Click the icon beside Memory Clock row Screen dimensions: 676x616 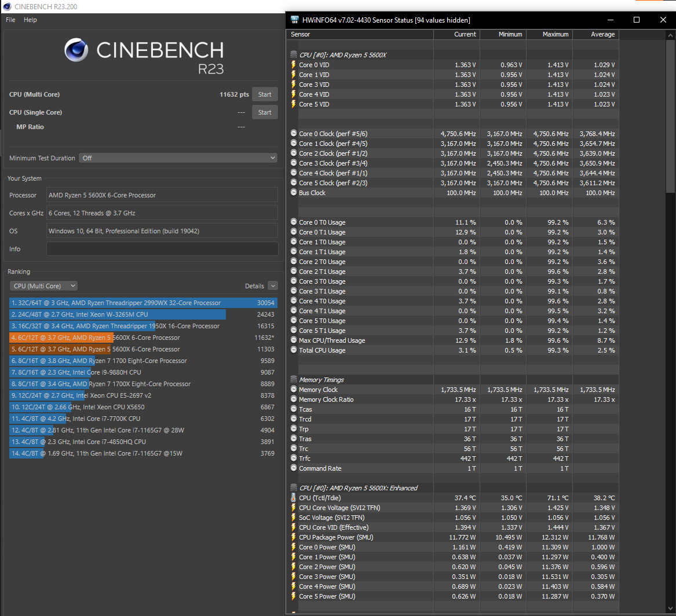tap(294, 389)
